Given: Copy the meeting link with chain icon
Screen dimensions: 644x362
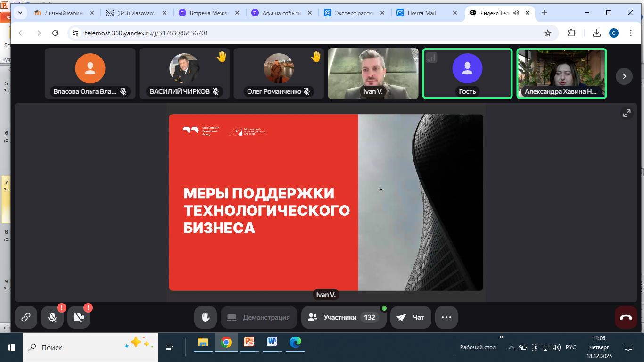Looking at the screenshot, I should [x=26, y=317].
